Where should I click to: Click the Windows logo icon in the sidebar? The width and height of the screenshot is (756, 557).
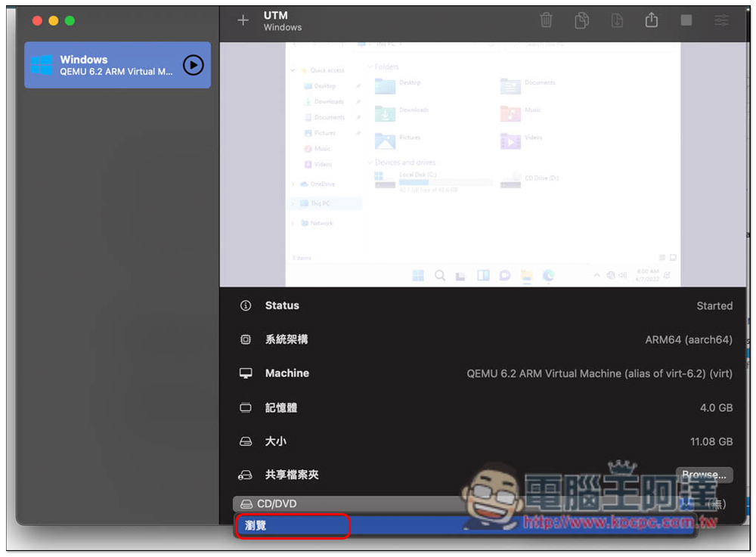[42, 65]
